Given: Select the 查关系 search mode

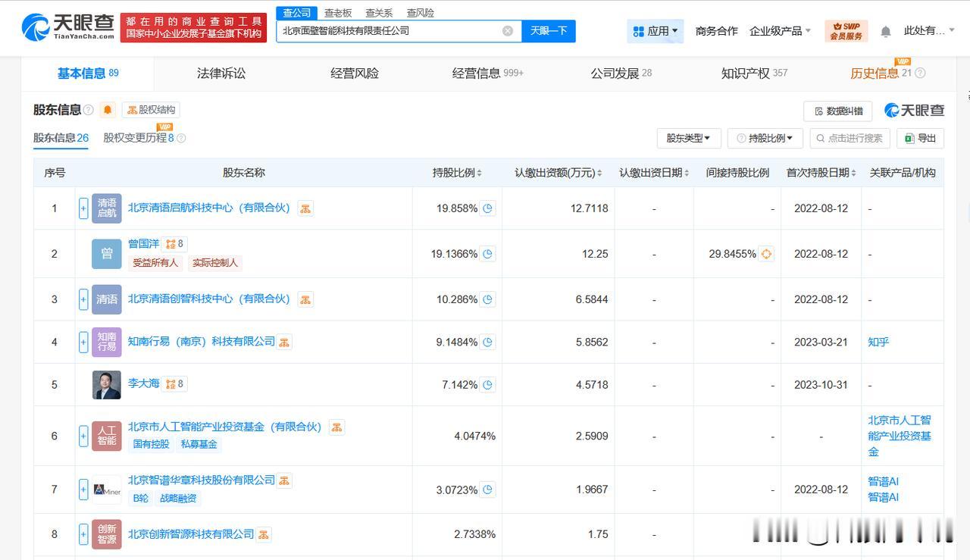Looking at the screenshot, I should click(x=379, y=13).
